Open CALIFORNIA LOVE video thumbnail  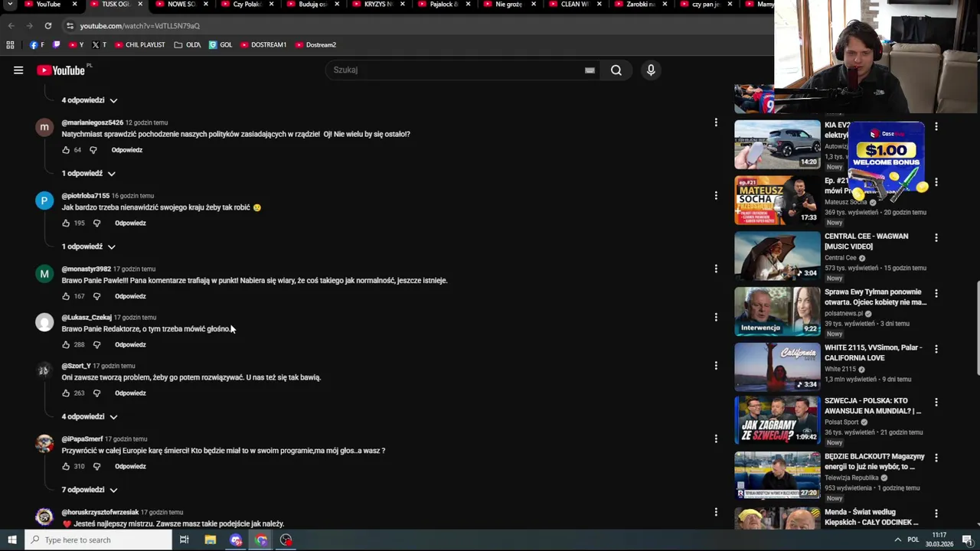[777, 367]
